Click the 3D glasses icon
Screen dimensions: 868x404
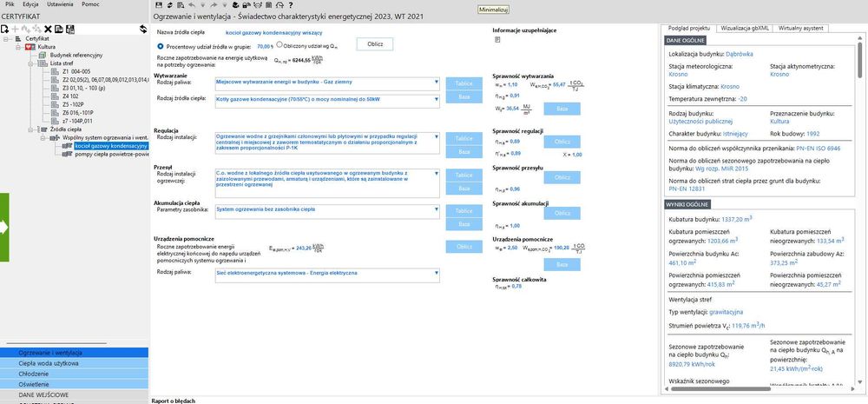click(258, 5)
